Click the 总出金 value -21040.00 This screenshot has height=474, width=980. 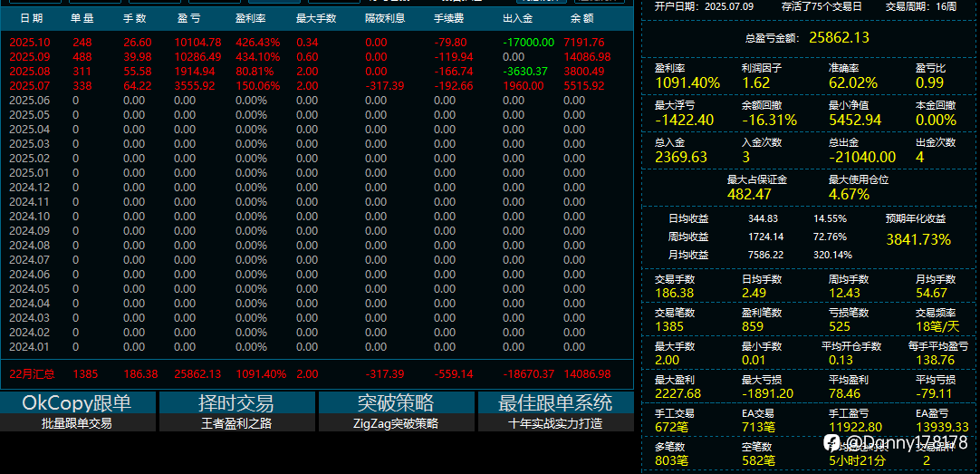[862, 156]
